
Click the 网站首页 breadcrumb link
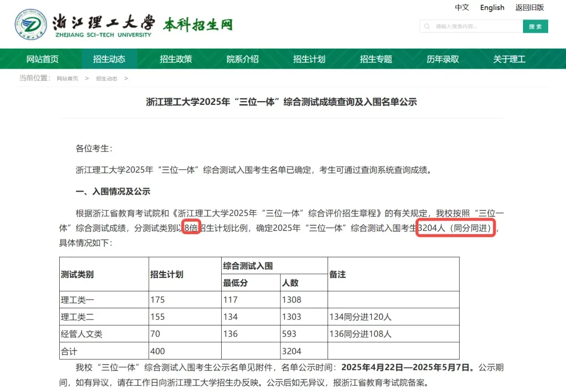(67, 78)
